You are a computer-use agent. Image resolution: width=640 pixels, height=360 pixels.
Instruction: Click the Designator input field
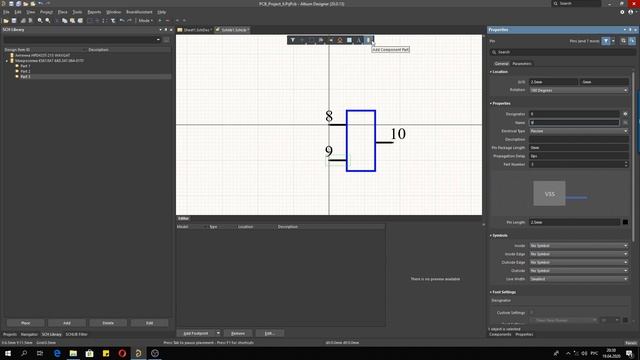[x=574, y=114]
